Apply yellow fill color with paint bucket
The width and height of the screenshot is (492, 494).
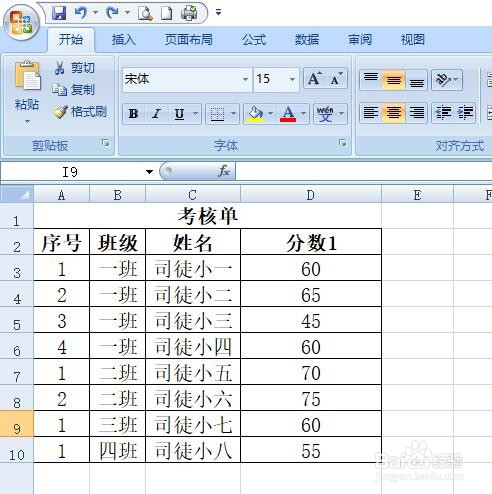click(255, 114)
